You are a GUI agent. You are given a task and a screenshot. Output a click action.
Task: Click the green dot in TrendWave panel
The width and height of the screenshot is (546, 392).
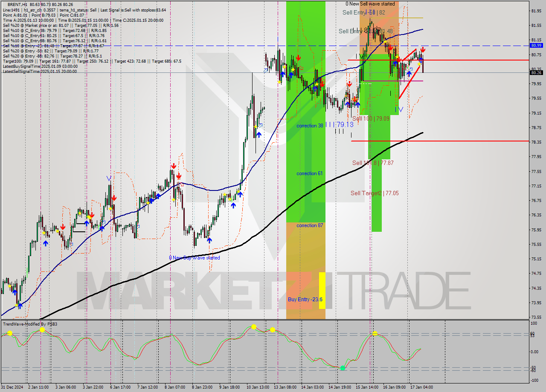343,368
